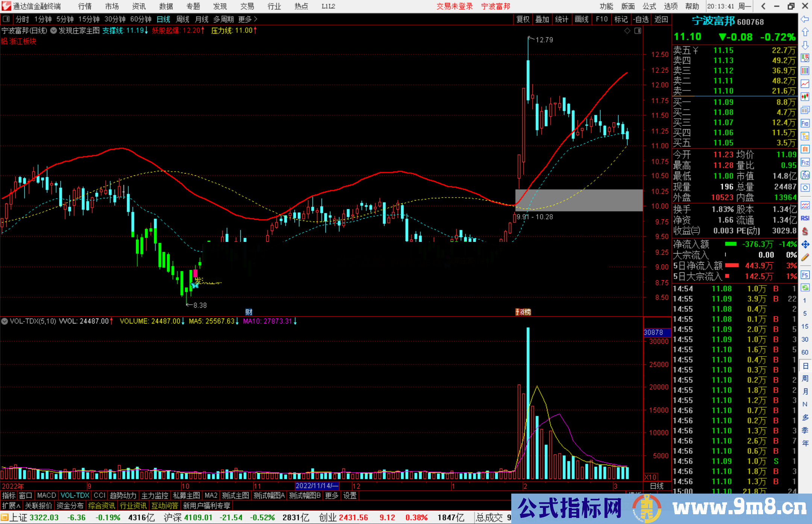This screenshot has width=812, height=524.
Task: Open the f(x) formula icon in sidebar
Action: (805, 175)
